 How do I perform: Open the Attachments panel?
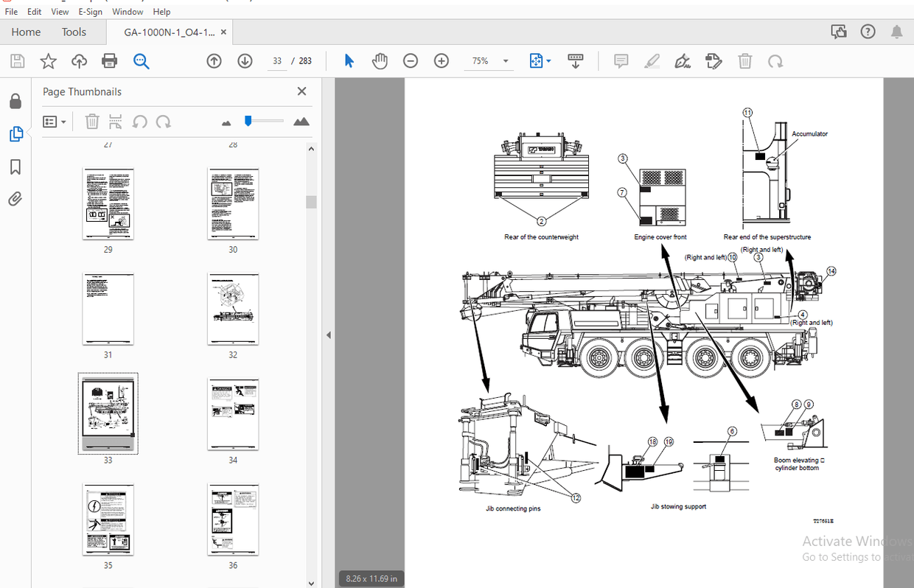[15, 198]
